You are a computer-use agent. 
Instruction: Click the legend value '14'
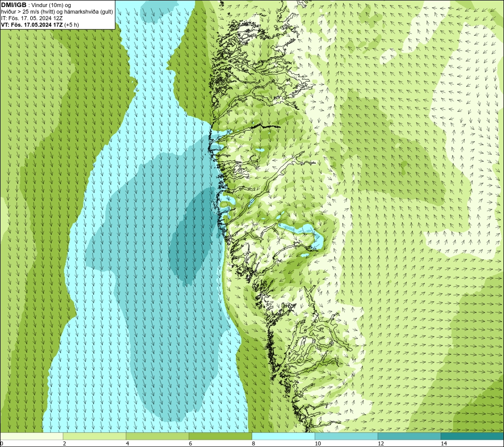444,443
